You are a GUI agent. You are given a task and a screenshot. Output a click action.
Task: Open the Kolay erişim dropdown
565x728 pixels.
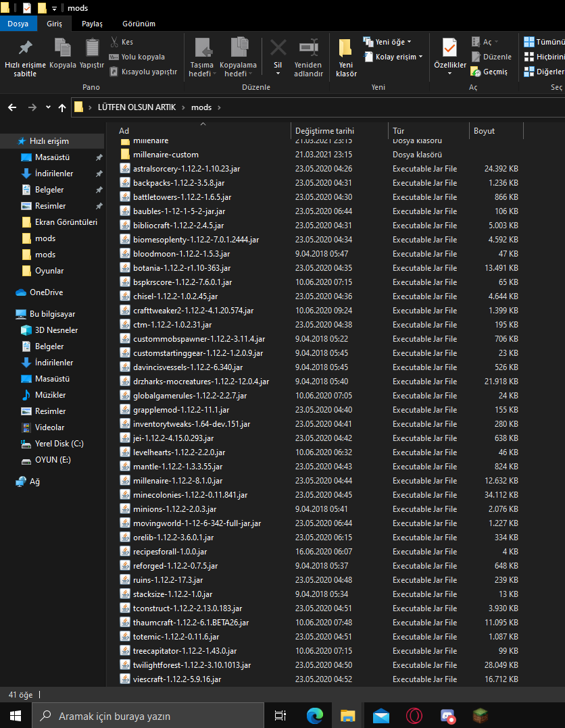pyautogui.click(x=393, y=57)
